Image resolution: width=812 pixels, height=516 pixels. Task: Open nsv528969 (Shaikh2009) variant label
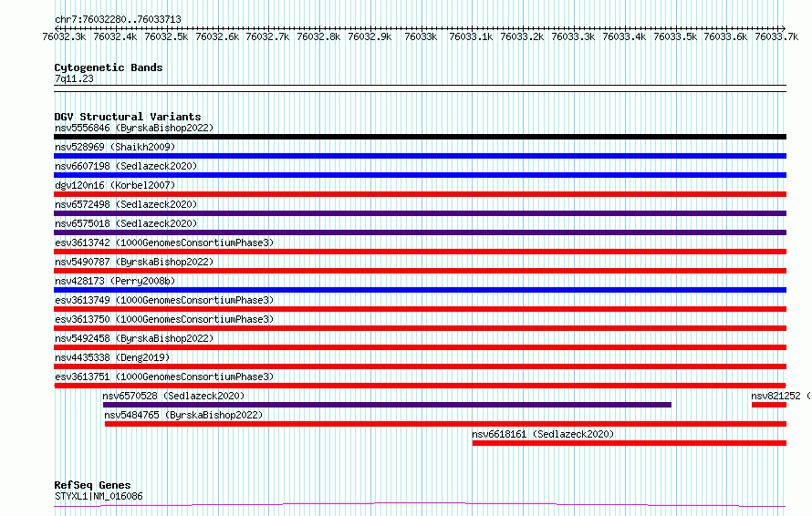click(115, 147)
